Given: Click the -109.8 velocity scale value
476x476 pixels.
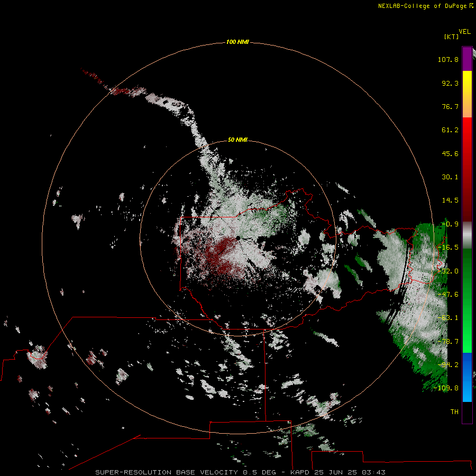Looking at the screenshot, I should point(446,388).
